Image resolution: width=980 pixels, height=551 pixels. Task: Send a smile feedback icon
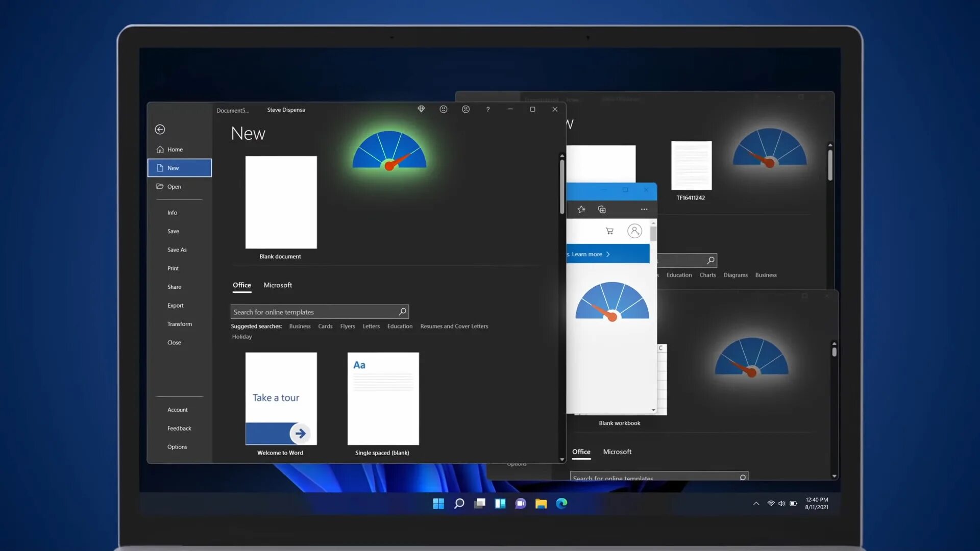click(444, 109)
